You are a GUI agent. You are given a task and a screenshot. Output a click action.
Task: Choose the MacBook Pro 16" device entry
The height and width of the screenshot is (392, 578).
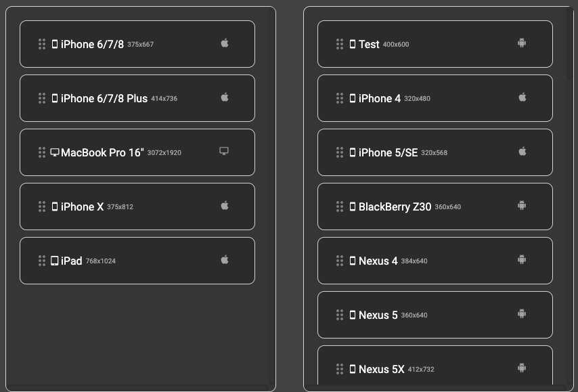[137, 152]
